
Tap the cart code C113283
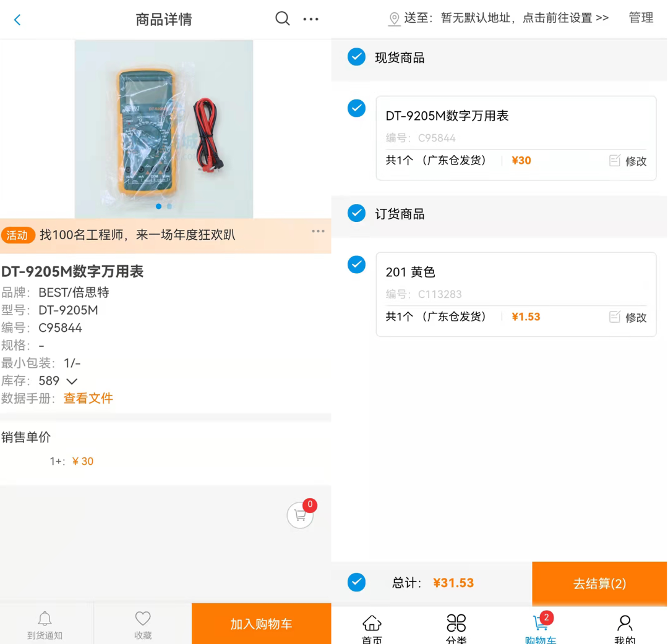(x=440, y=294)
